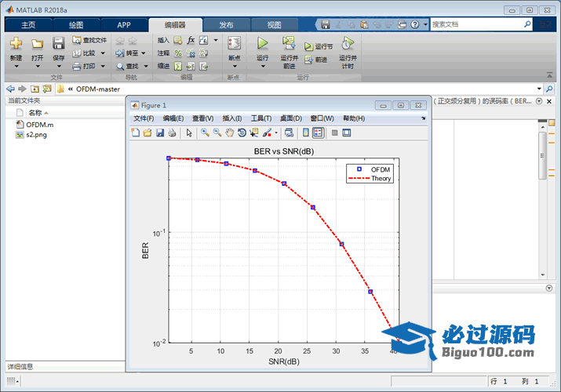Click the editor vertical scrollbar thumb
This screenshot has width=561, height=392.
542,155
